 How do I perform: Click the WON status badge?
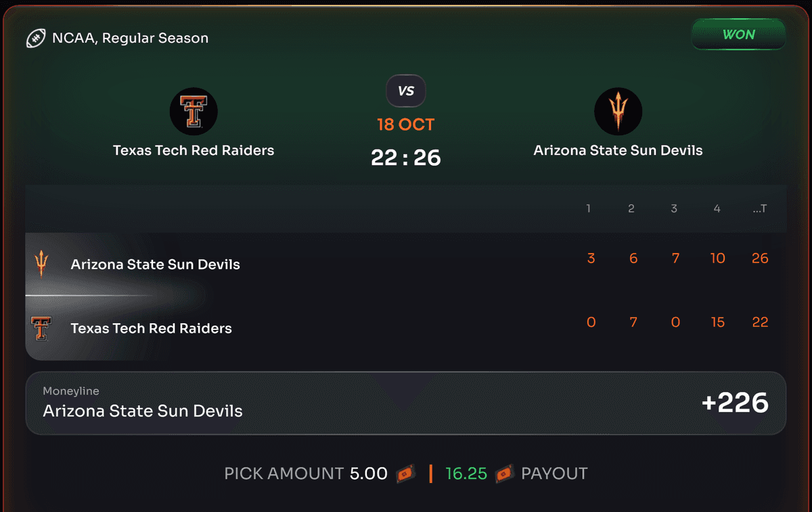pyautogui.click(x=738, y=34)
